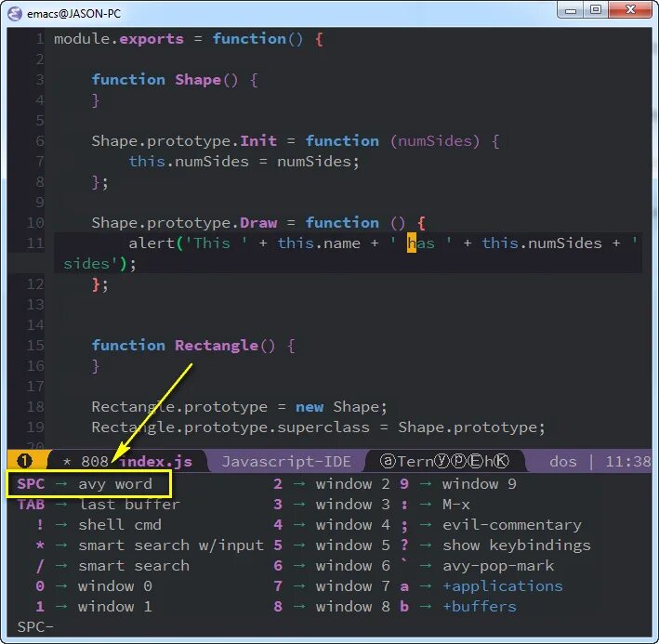The width and height of the screenshot is (659, 644).
Task: Click the highlighted 'h' cursor in 'has'
Action: [x=412, y=243]
